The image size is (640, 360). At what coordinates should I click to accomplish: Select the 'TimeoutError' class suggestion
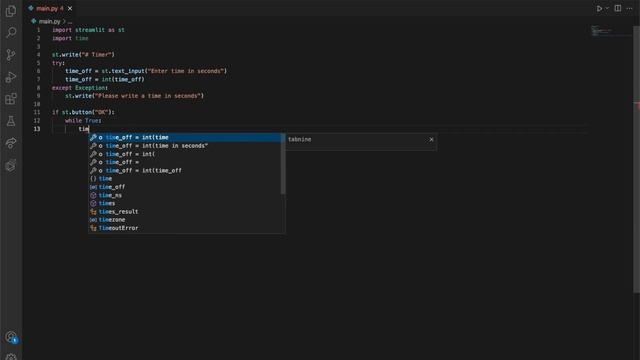pyautogui.click(x=184, y=228)
